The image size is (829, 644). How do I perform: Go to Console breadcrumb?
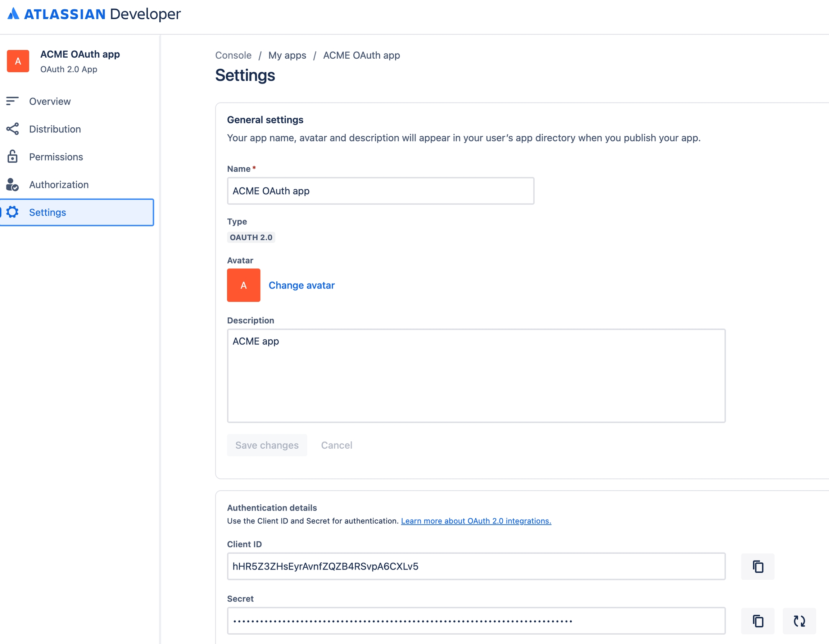click(x=233, y=55)
